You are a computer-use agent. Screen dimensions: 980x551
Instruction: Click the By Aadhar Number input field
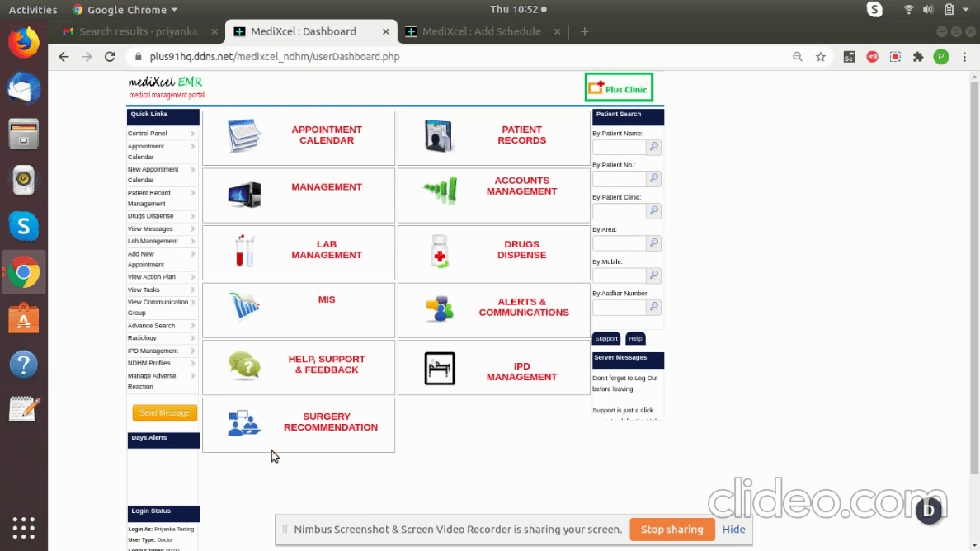point(619,308)
